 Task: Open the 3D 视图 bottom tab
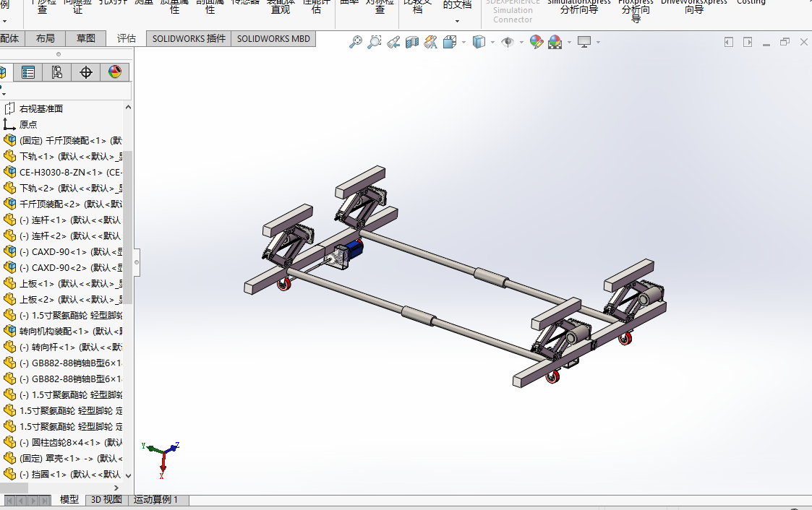107,500
